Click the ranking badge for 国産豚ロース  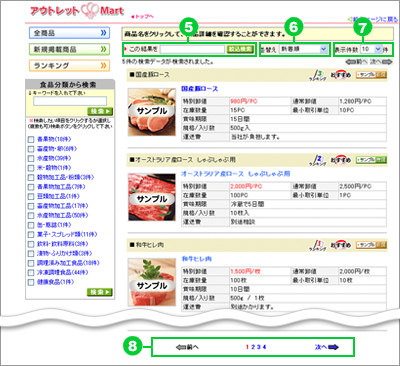(x=317, y=76)
